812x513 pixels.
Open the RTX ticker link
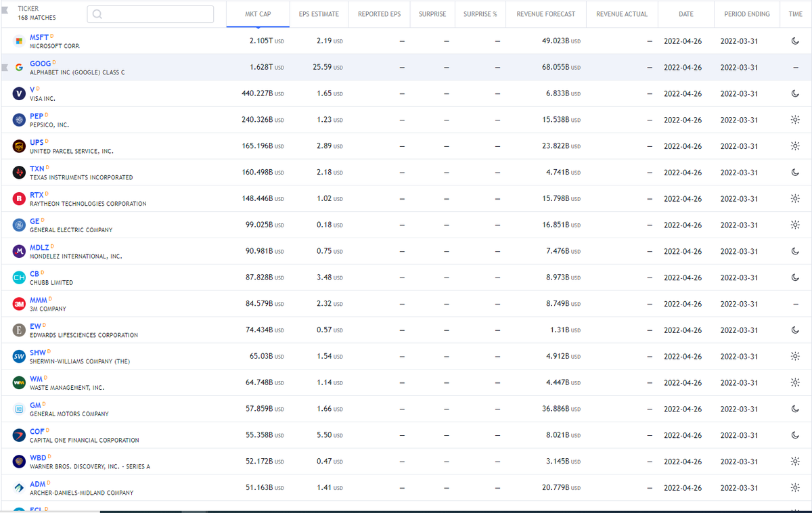37,195
